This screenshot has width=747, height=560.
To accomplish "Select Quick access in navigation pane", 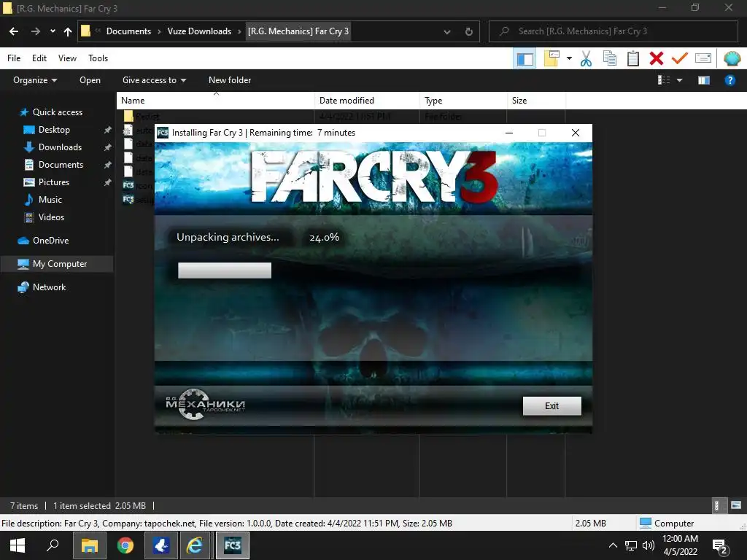I will pos(57,112).
